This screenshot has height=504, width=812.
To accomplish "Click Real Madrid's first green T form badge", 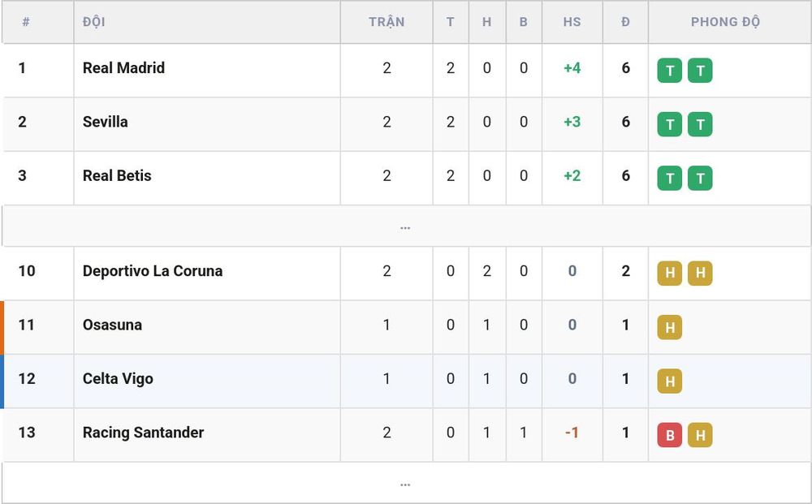I will 670,71.
